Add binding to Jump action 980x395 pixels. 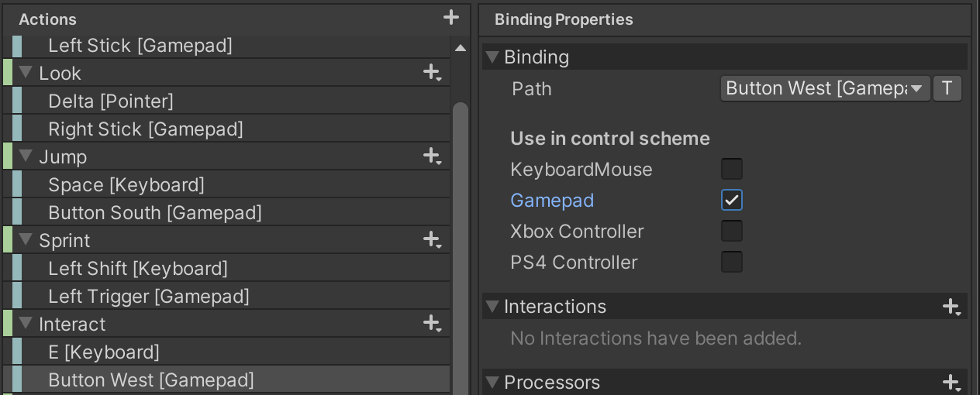tap(432, 156)
